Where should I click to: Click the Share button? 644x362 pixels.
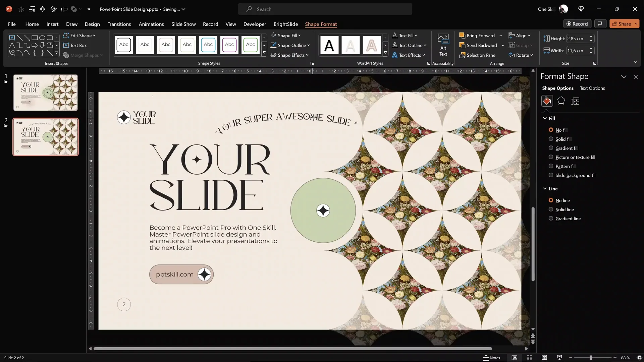coord(622,24)
